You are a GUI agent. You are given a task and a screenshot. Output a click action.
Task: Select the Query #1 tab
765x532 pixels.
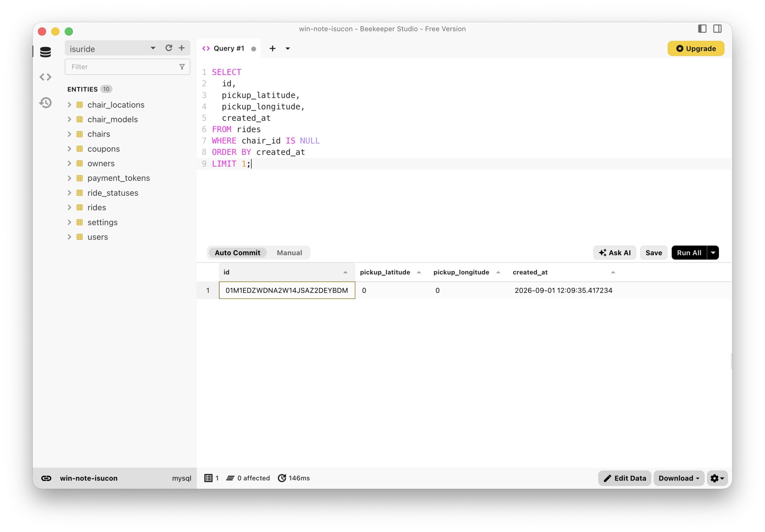point(229,48)
